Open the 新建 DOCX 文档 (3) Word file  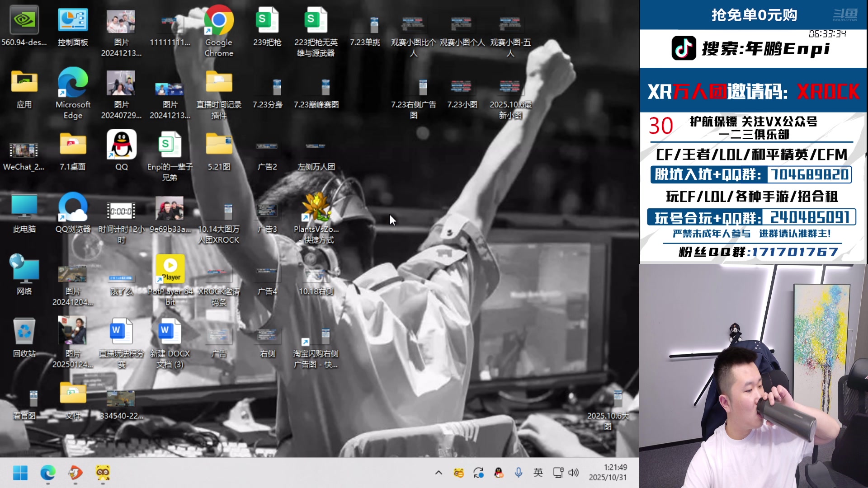[170, 331]
